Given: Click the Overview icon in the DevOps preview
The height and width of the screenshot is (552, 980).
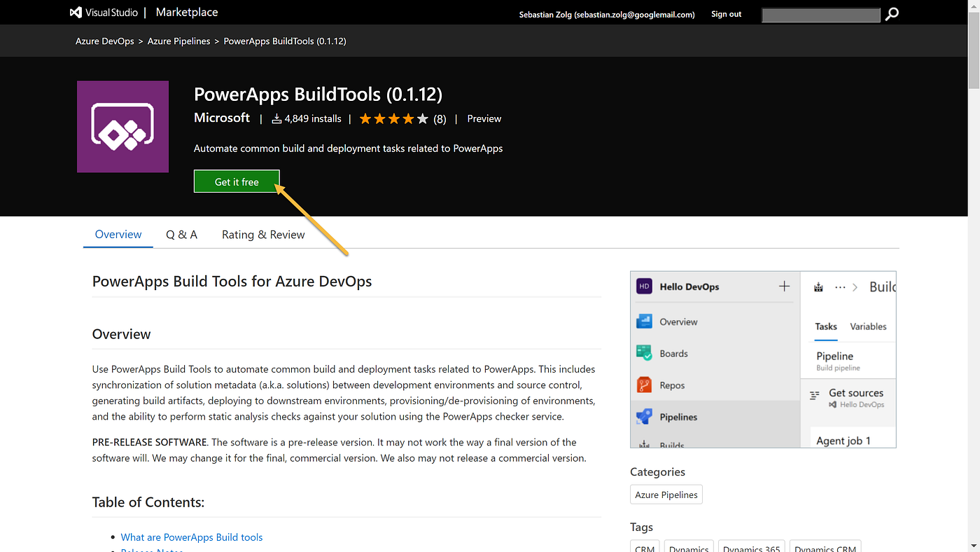Looking at the screenshot, I should [x=644, y=322].
